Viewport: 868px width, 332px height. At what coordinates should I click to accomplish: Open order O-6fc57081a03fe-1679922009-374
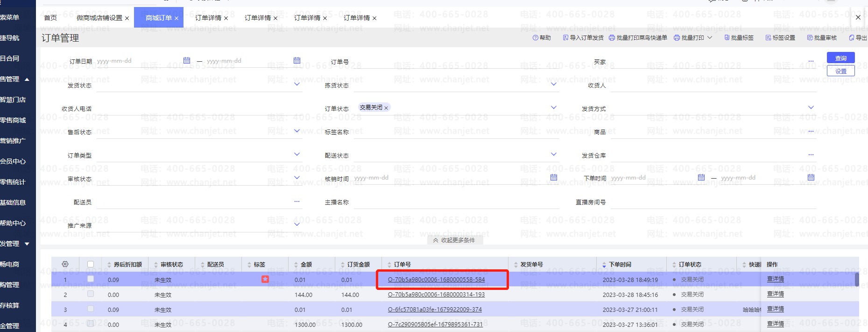pyautogui.click(x=435, y=310)
